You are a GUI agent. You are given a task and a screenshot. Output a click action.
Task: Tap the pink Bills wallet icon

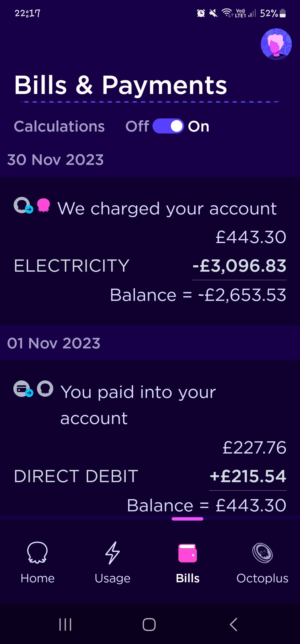187,553
